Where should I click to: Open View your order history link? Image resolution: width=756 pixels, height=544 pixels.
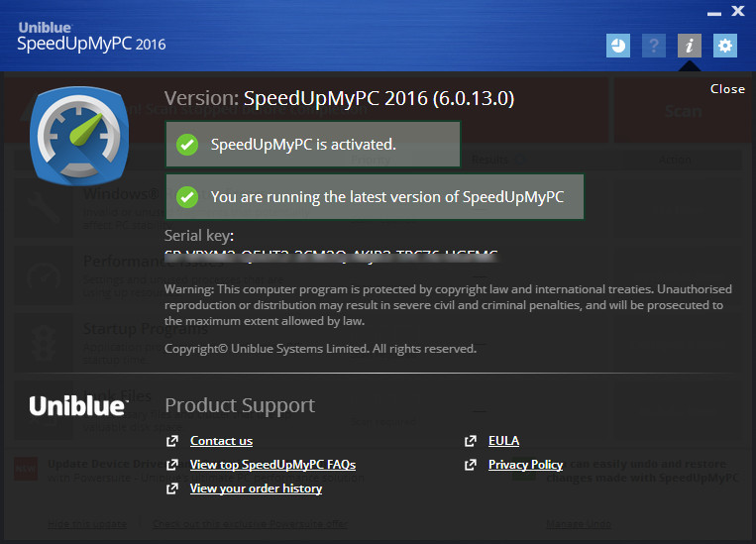pyautogui.click(x=256, y=489)
